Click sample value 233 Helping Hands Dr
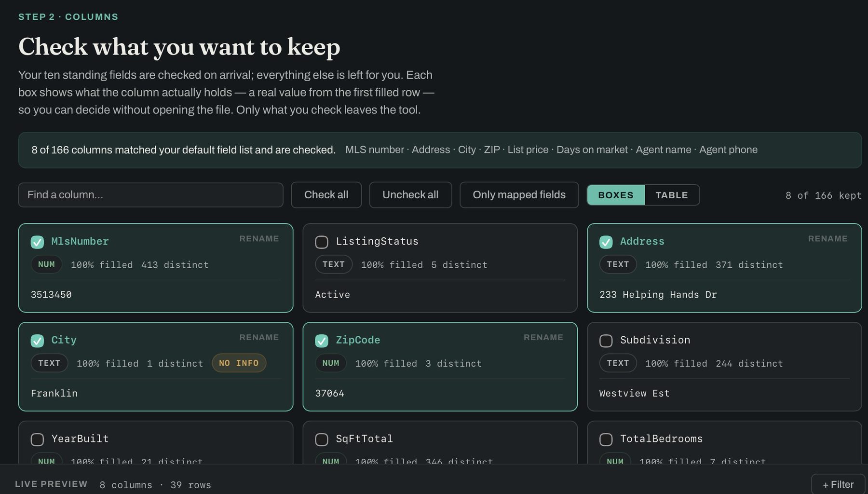The height and width of the screenshot is (494, 868). (658, 295)
